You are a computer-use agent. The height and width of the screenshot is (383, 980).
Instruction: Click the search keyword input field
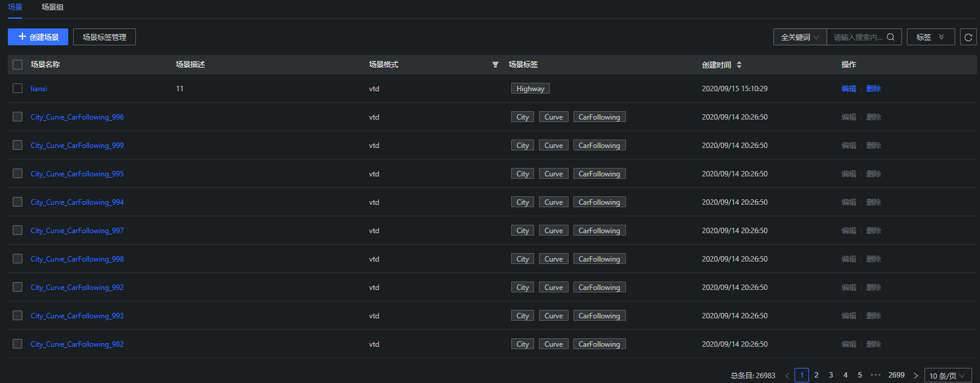pos(858,37)
